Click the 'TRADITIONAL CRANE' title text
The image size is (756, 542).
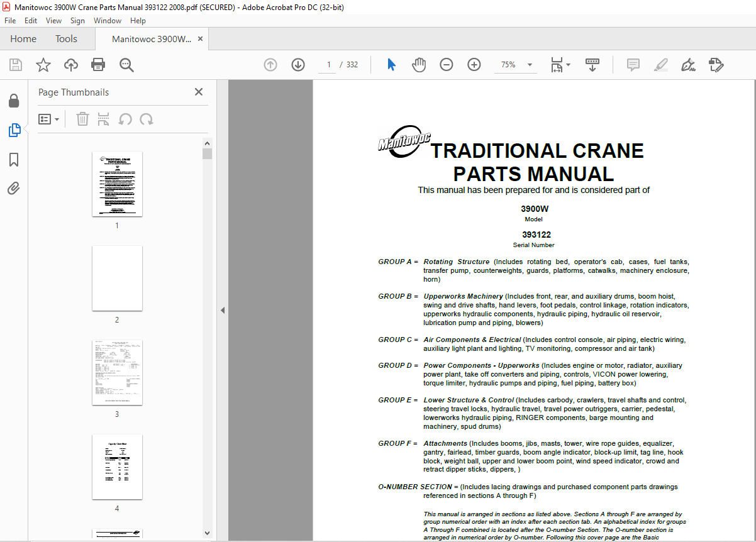click(537, 151)
